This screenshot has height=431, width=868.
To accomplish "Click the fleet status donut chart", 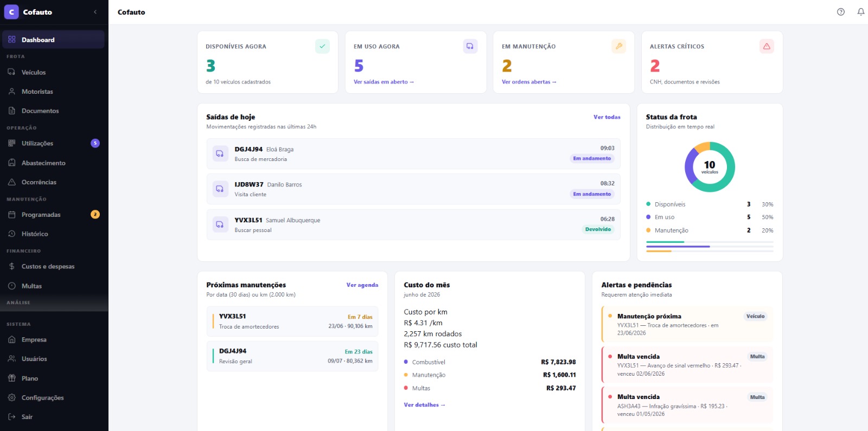I will tap(710, 167).
